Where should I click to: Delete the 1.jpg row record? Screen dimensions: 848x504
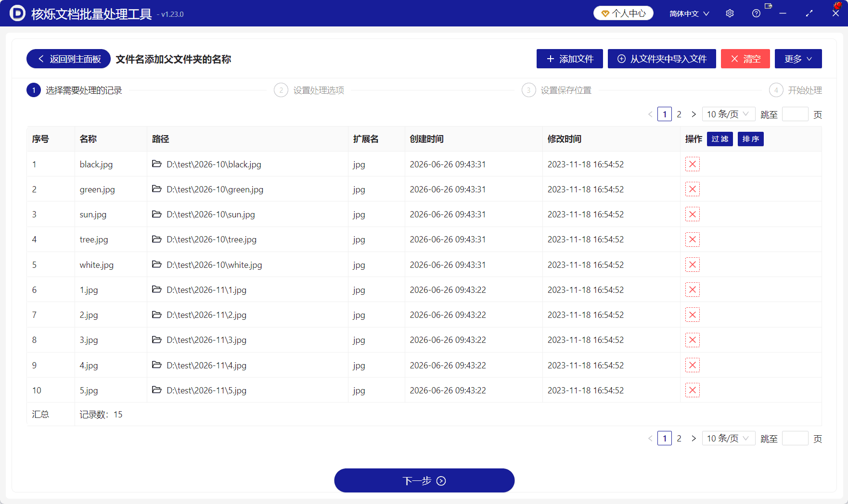coord(692,290)
